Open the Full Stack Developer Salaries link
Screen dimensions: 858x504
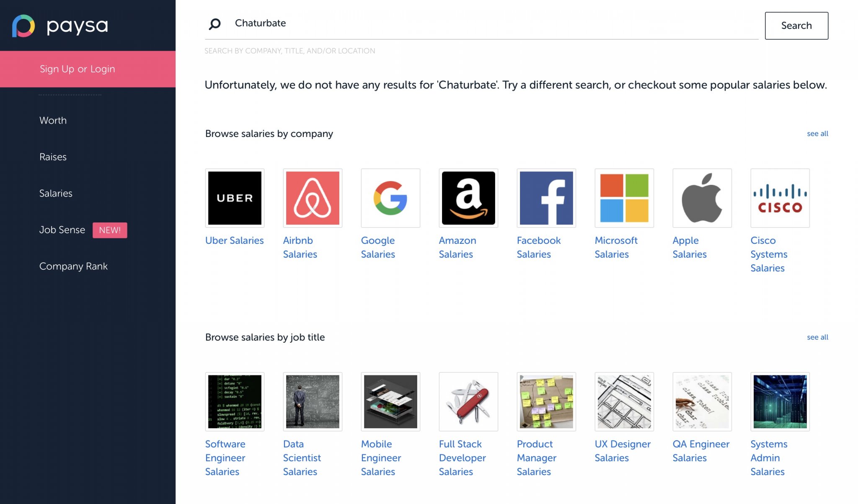point(463,457)
